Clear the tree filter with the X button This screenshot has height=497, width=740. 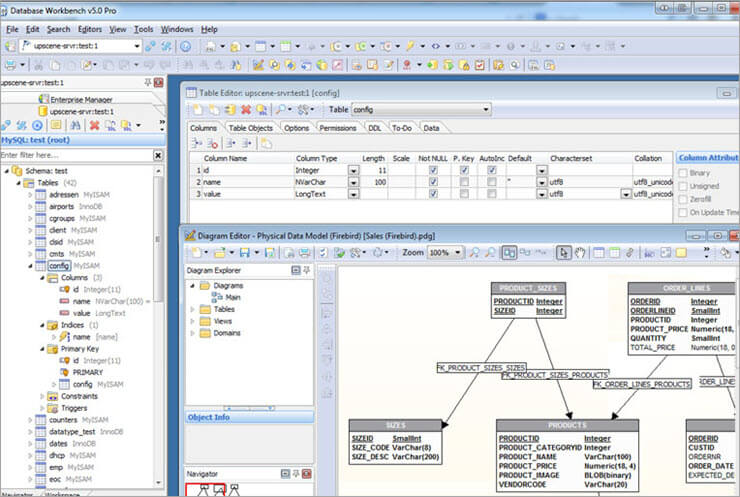point(158,155)
